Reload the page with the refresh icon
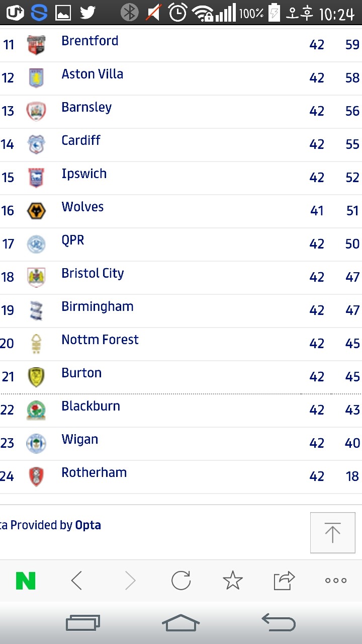This screenshot has height=644, width=362. 180,581
